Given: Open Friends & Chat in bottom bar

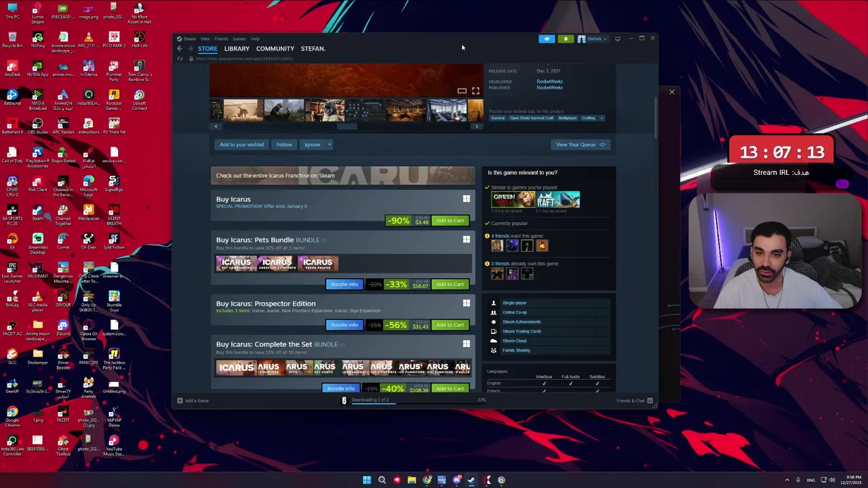Looking at the screenshot, I should click(x=635, y=401).
